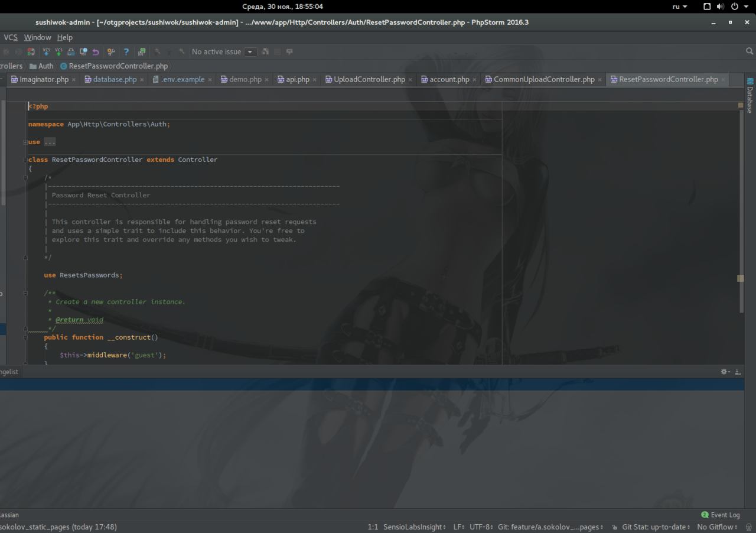Open the UTF-8 encoding selector
756x533 pixels.
478,527
